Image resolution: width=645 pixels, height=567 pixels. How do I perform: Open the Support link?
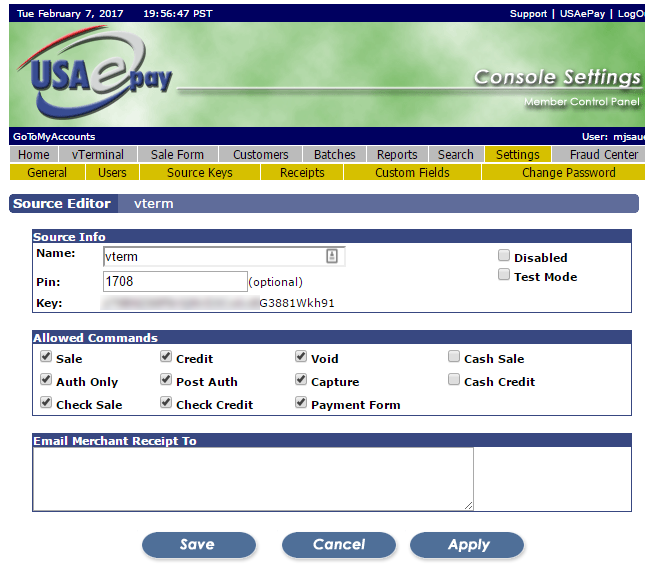[528, 14]
